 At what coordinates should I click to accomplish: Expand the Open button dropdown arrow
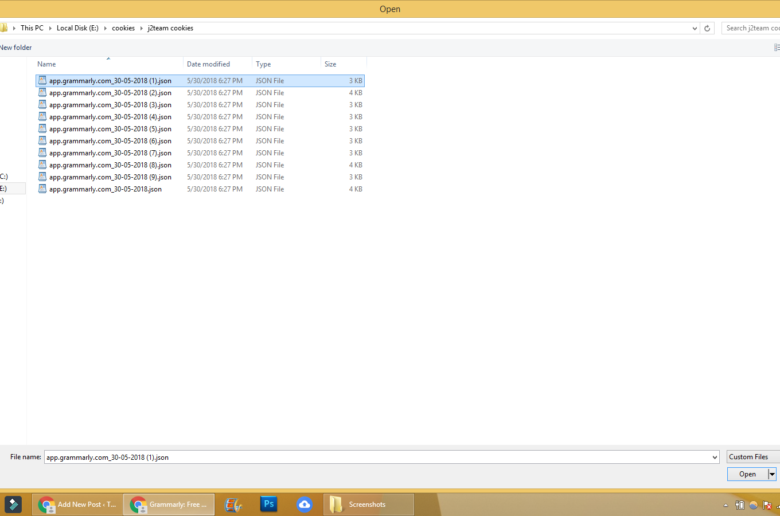(772, 474)
